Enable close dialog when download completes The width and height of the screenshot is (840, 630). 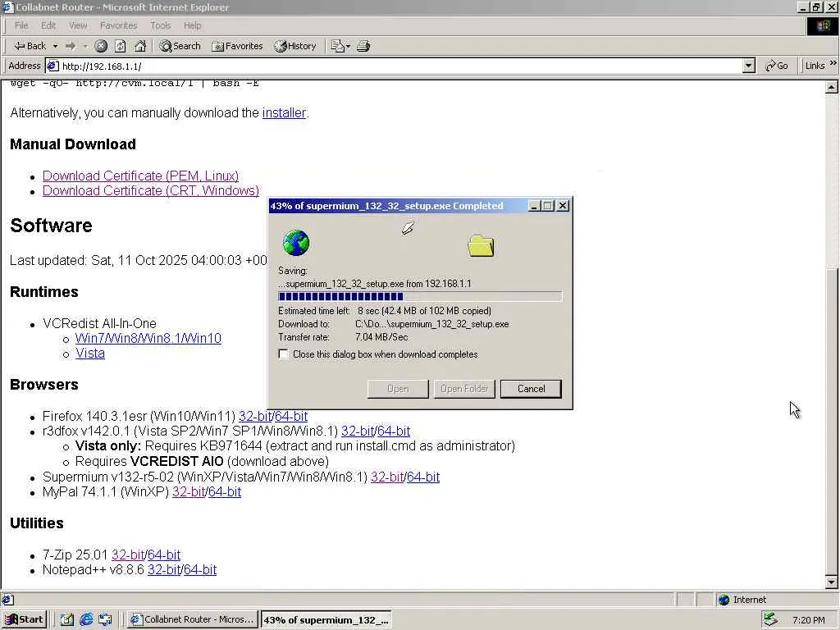(x=283, y=354)
